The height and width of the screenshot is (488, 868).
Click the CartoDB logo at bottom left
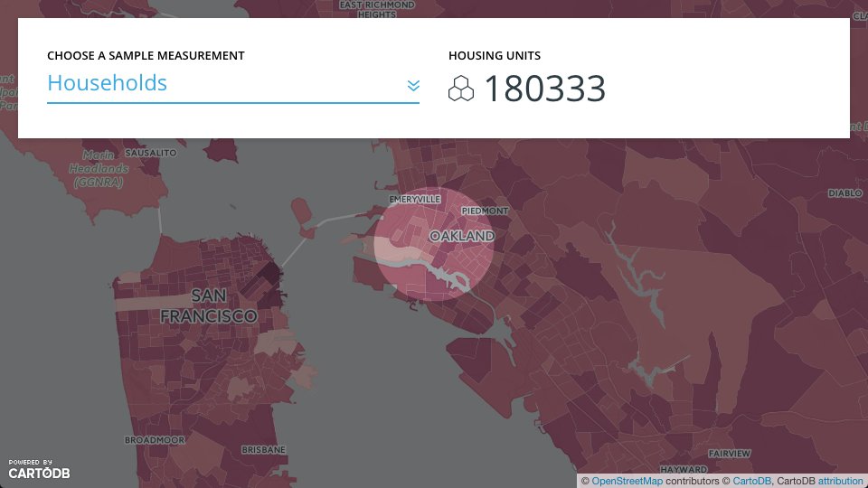point(39,470)
